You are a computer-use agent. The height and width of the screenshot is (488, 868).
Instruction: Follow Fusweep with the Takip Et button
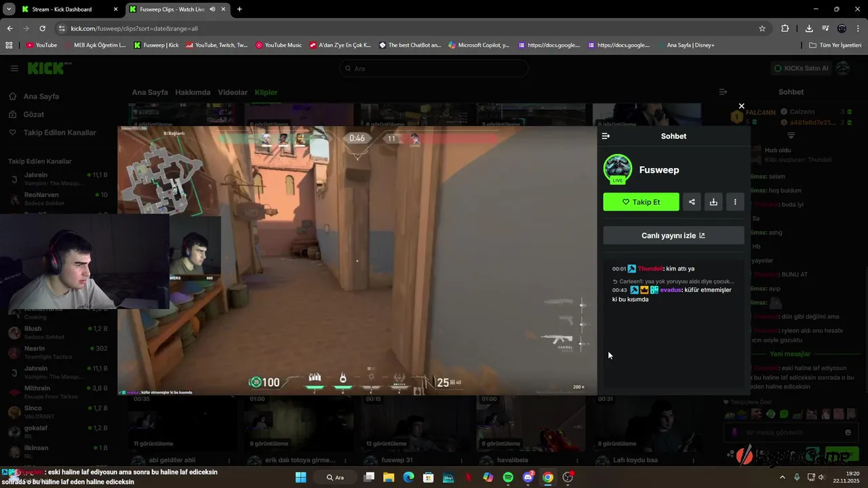point(641,202)
